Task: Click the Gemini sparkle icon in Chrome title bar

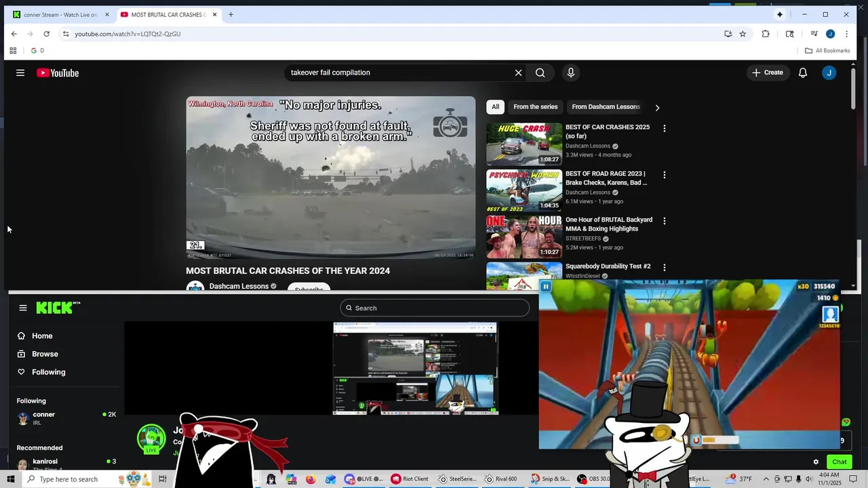Action: [780, 14]
